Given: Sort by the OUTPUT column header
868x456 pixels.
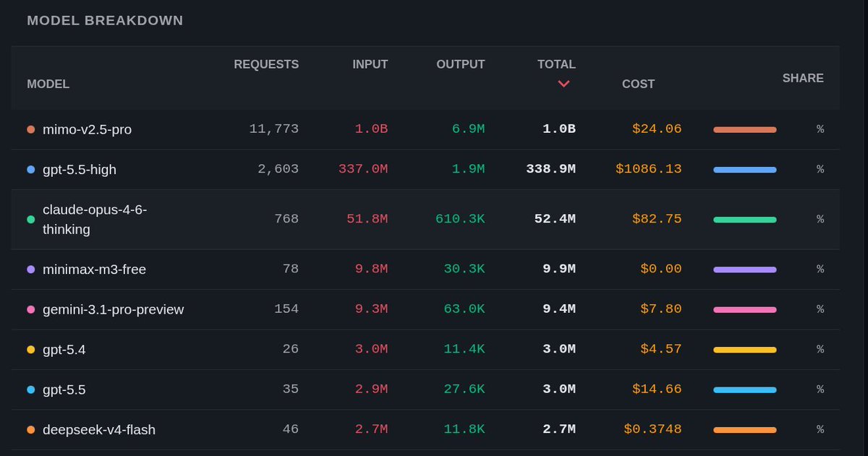Looking at the screenshot, I should [461, 64].
